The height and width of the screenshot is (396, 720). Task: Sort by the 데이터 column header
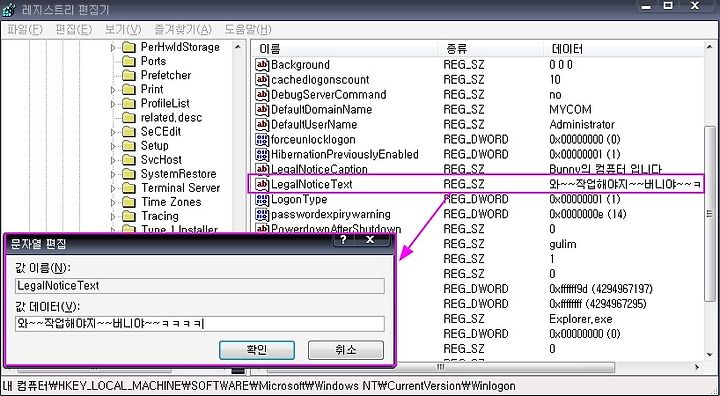623,49
